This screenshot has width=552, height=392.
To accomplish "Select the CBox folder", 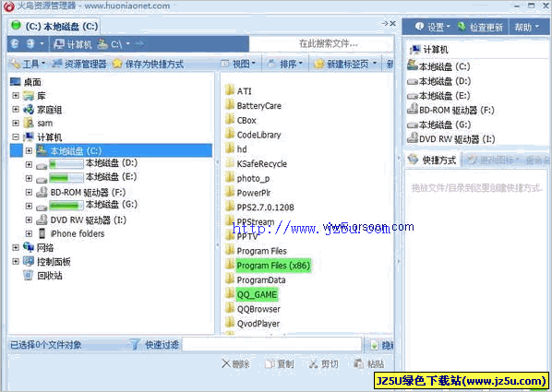I will pos(246,120).
